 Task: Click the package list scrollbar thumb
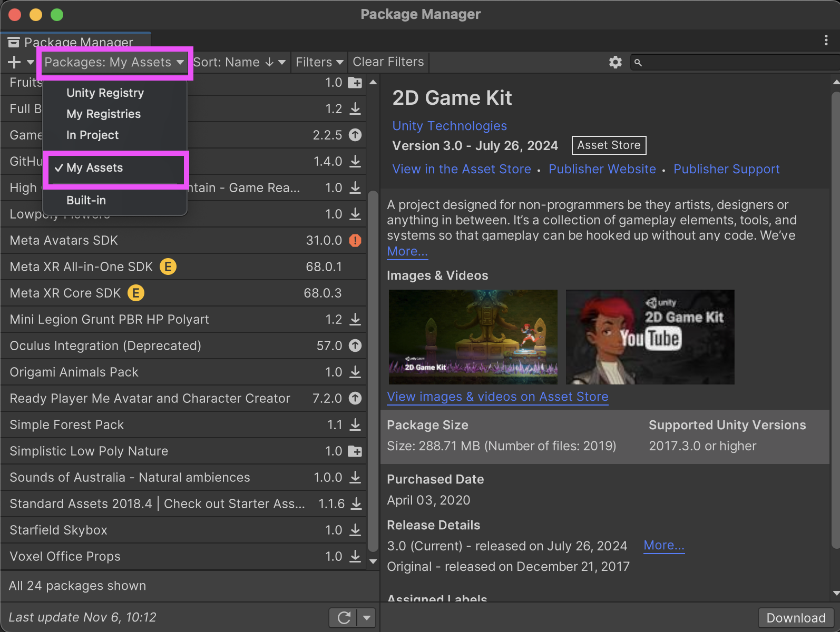pyautogui.click(x=373, y=371)
